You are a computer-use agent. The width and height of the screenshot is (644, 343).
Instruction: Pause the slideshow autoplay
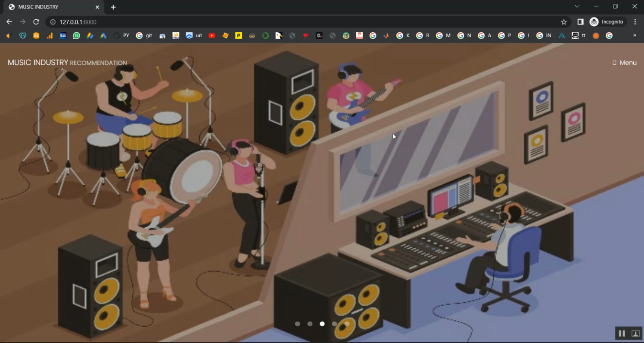tap(621, 333)
